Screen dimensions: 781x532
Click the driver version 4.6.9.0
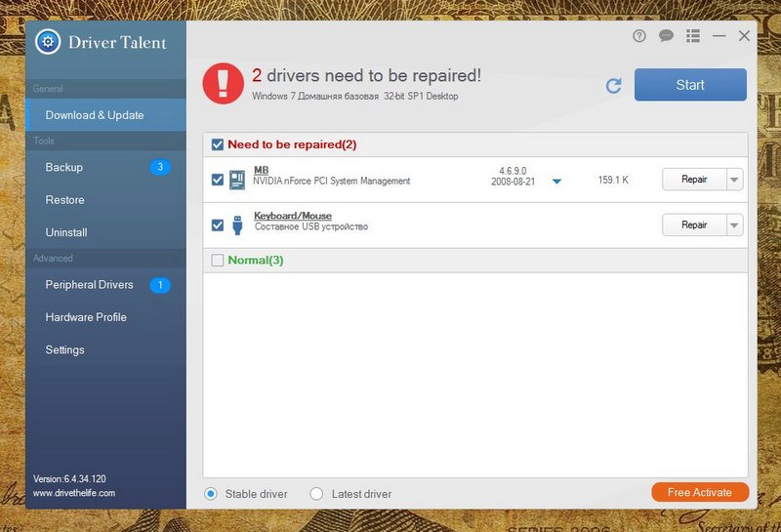514,171
